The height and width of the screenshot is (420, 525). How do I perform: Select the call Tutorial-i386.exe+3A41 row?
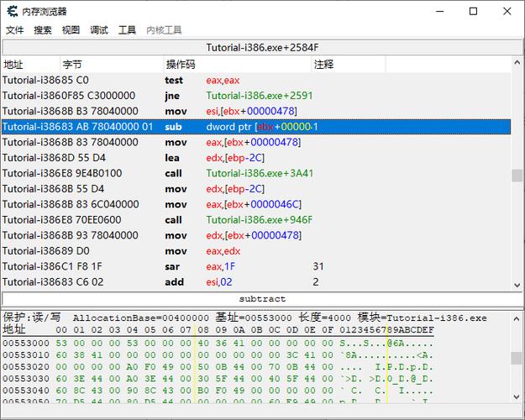pyautogui.click(x=256, y=174)
